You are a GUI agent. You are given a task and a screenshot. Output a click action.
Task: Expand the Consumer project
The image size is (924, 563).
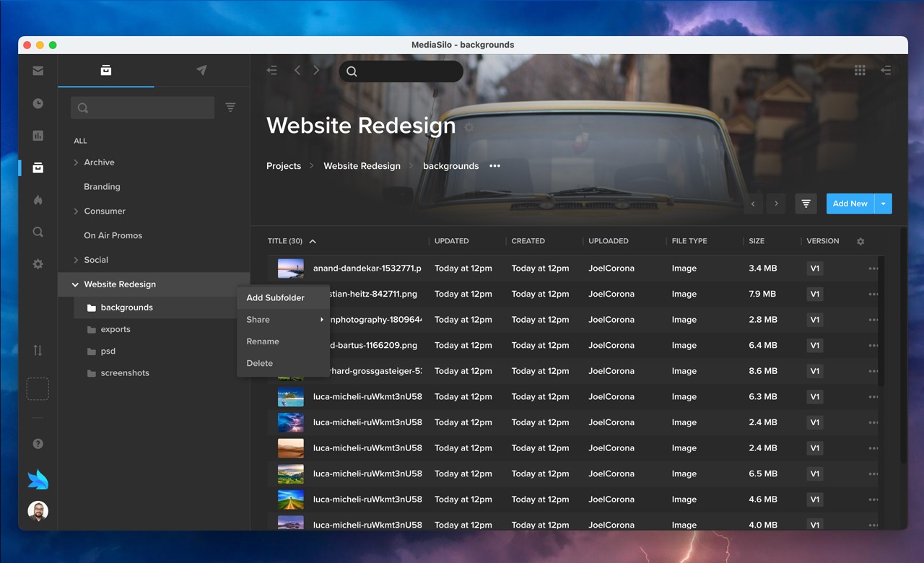click(x=76, y=211)
